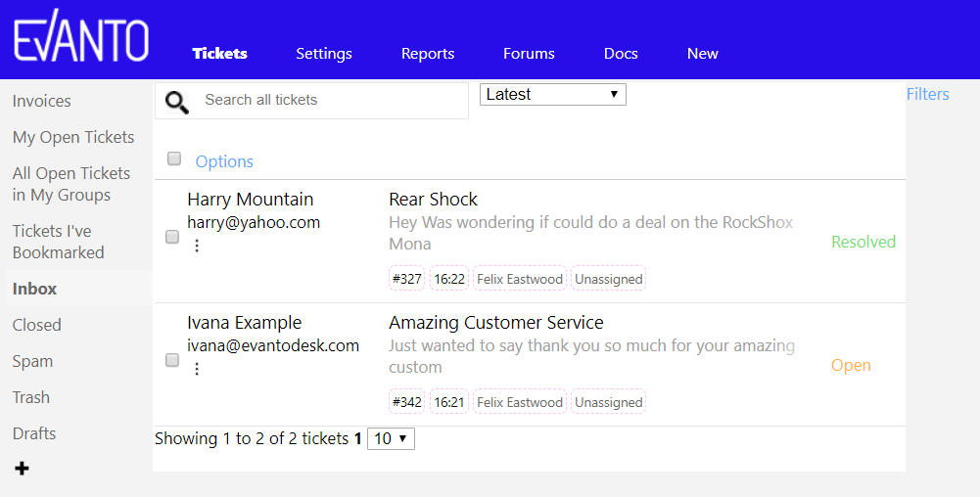Click the magnifying glass search icon
Screen dimensions: 980x497
(x=177, y=103)
